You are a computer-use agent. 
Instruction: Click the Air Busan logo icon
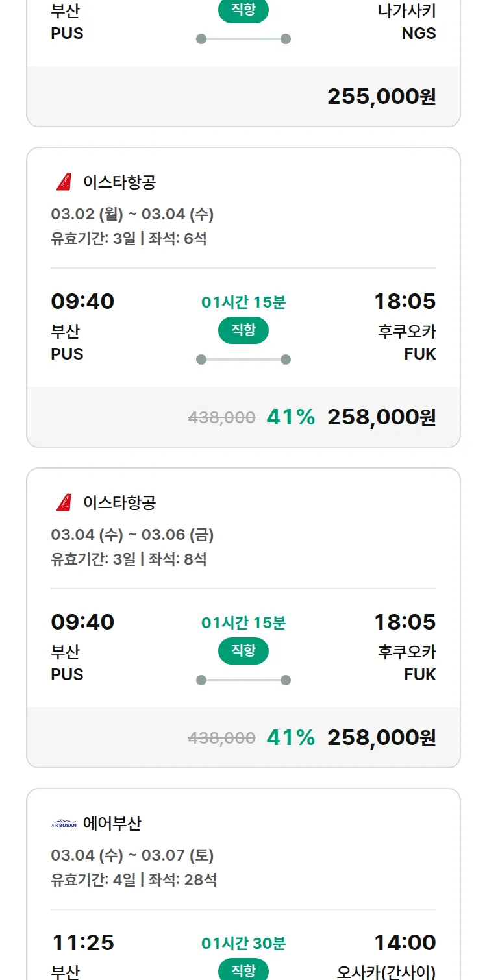tap(64, 824)
